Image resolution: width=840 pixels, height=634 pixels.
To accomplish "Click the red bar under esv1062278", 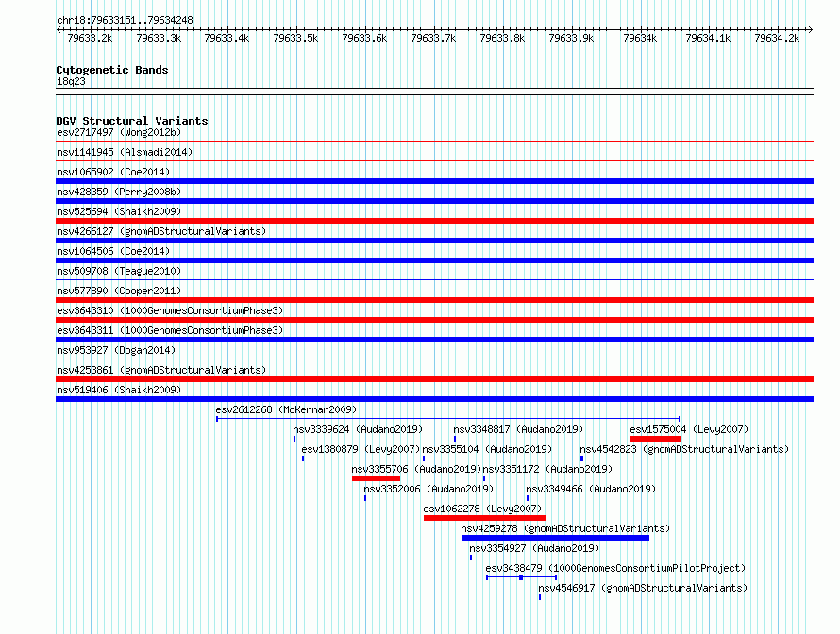I will (x=484, y=518).
